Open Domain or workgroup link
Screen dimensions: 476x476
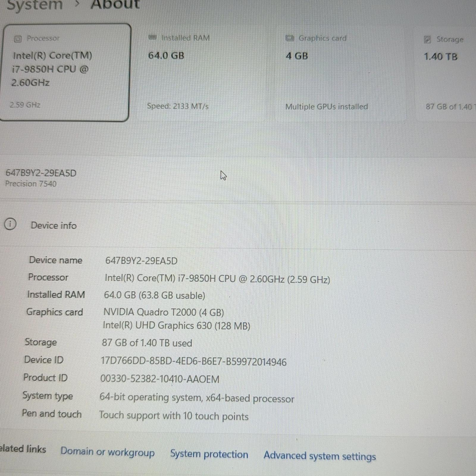click(107, 452)
